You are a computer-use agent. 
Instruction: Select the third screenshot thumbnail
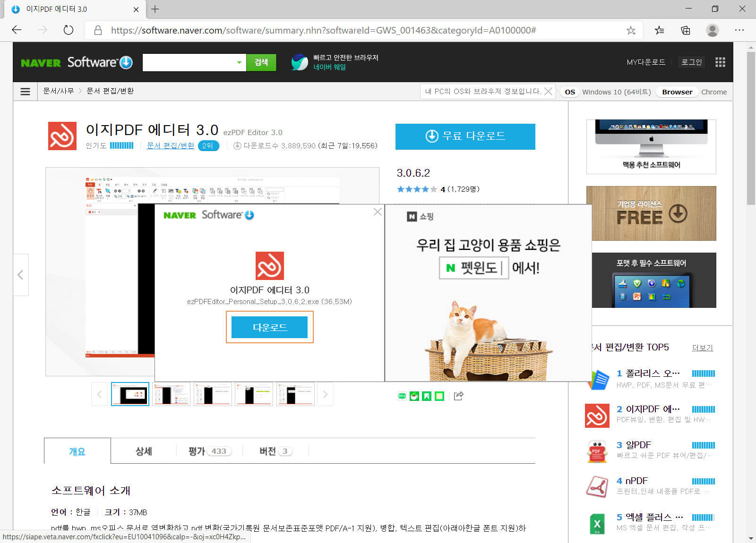(x=213, y=394)
